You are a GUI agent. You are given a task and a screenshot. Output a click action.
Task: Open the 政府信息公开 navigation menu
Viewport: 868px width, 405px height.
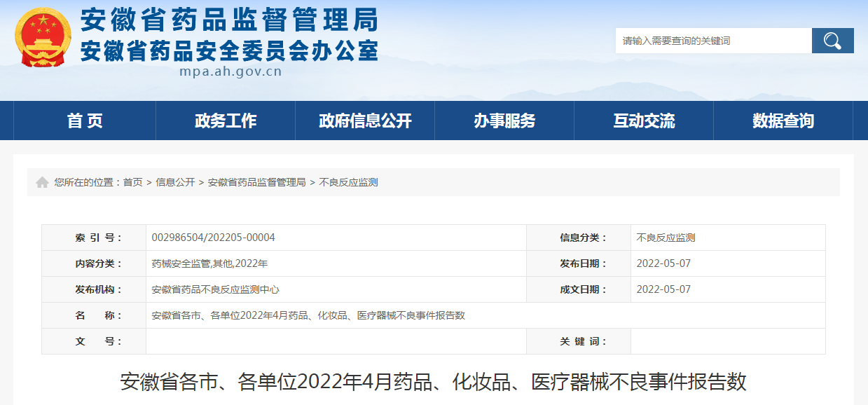365,121
